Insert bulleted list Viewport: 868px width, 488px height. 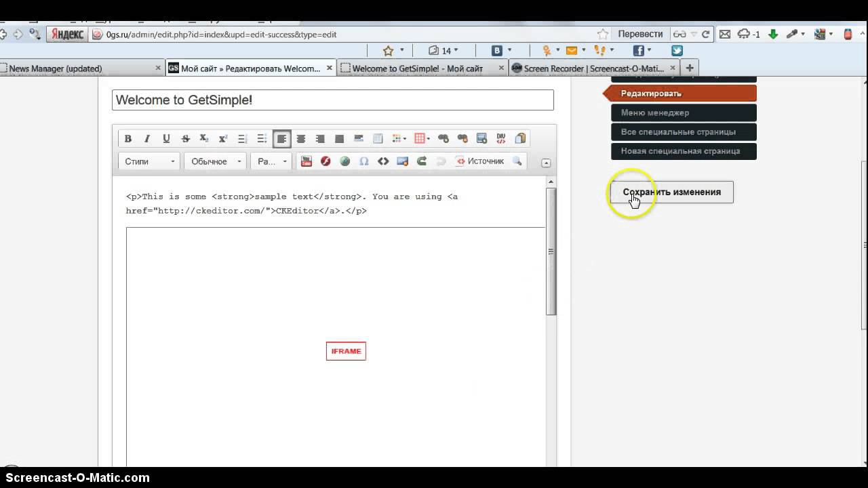(262, 139)
